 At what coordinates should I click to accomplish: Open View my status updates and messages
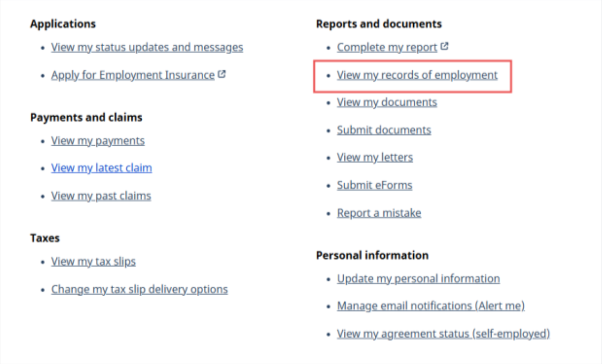tap(147, 48)
